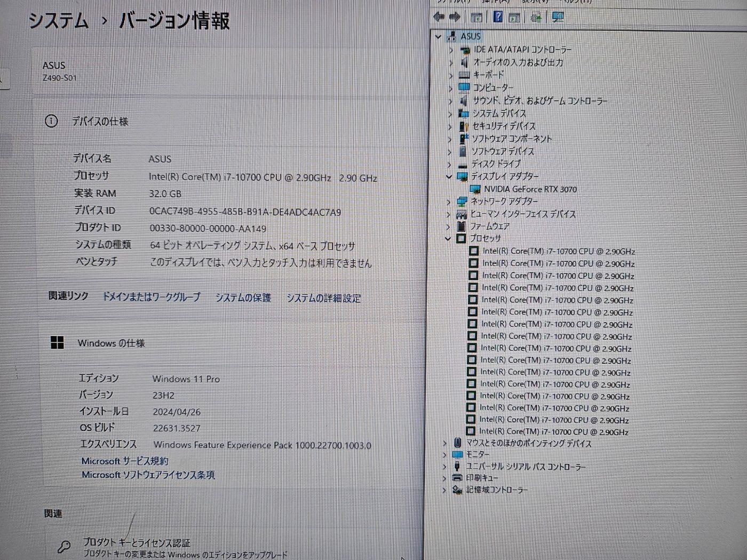747x560 pixels.
Task: Open the Microsoft サービス規約 link
Action: [125, 461]
